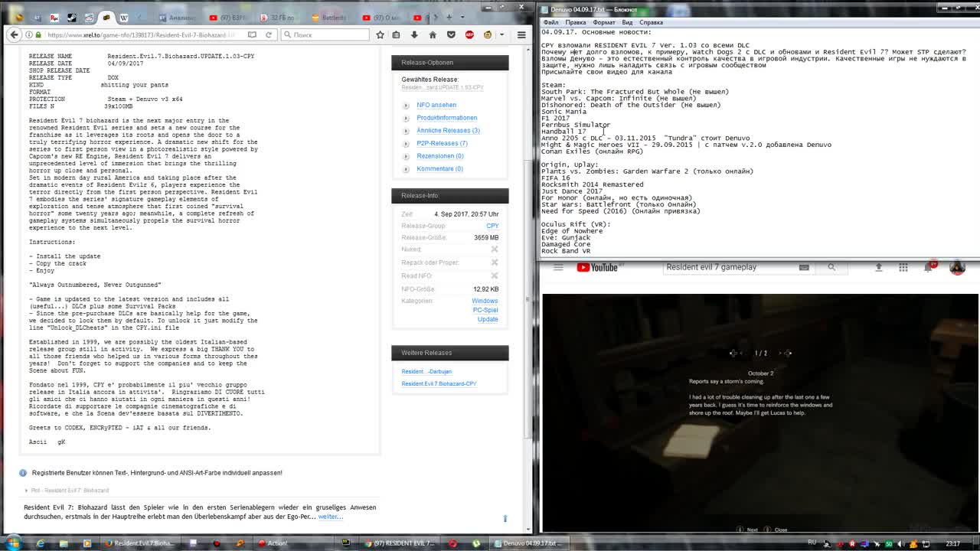Open site info icon in Firefox address bar
The height and width of the screenshot is (551, 980).
click(29, 34)
